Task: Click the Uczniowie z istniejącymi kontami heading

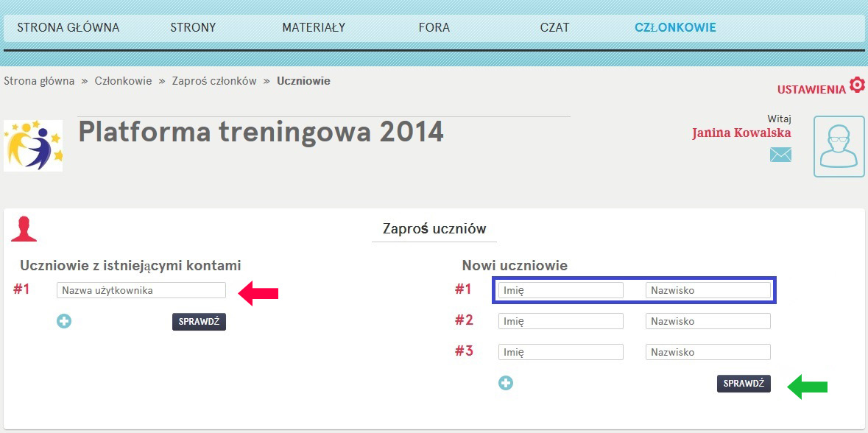Action: pos(130,266)
